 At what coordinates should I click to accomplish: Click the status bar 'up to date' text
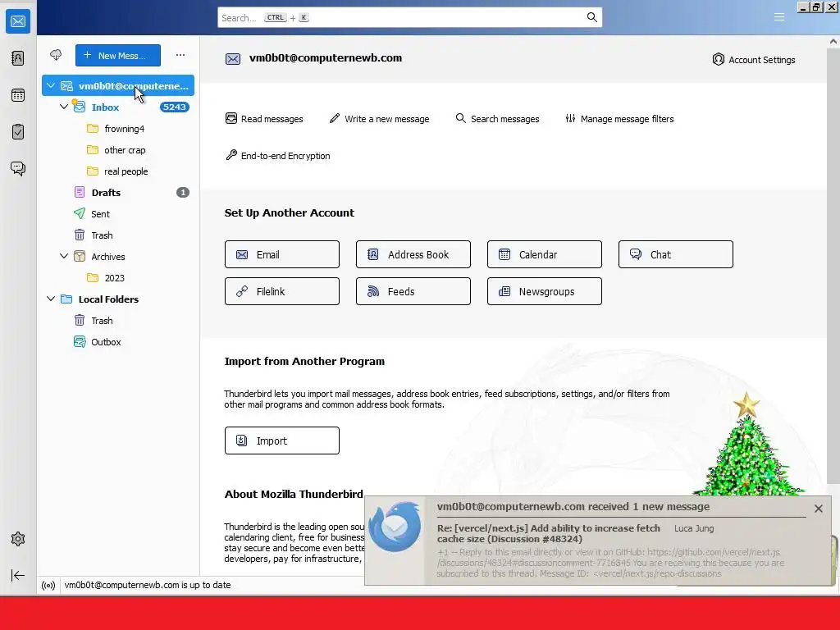pos(148,585)
